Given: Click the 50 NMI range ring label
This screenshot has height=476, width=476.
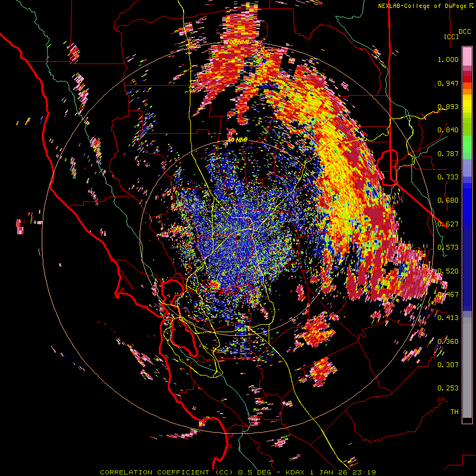Looking at the screenshot, I should [237, 140].
